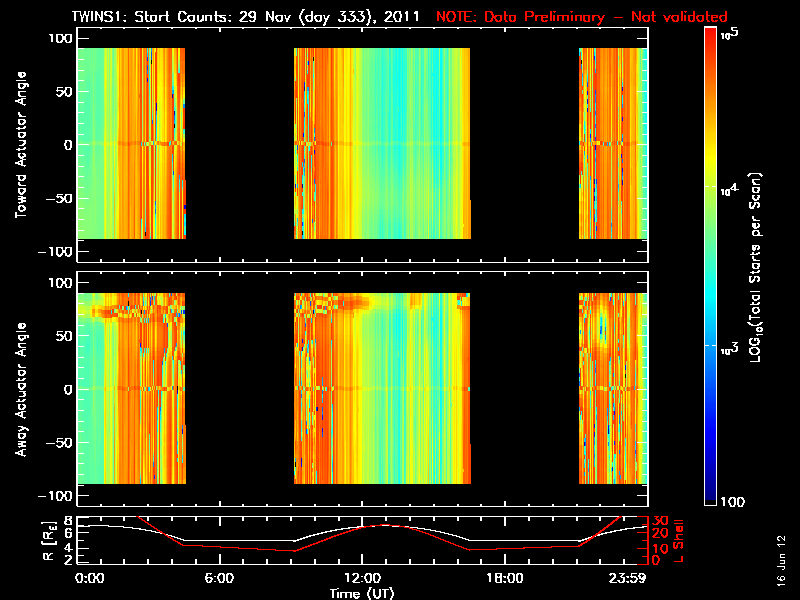Screen dimensions: 800x600
Task: Click the red L Shell axis label
Action: (x=682, y=540)
